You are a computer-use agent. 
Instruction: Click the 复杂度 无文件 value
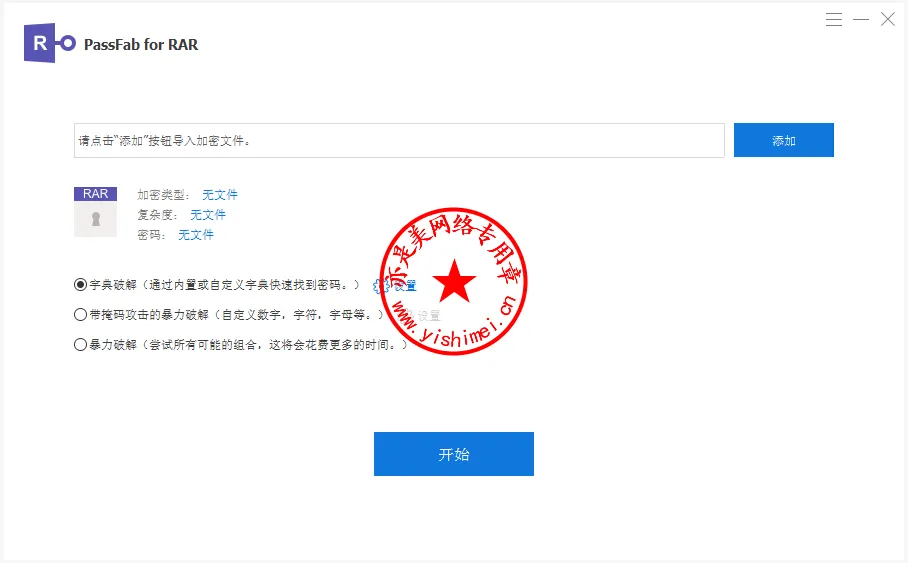[208, 215]
